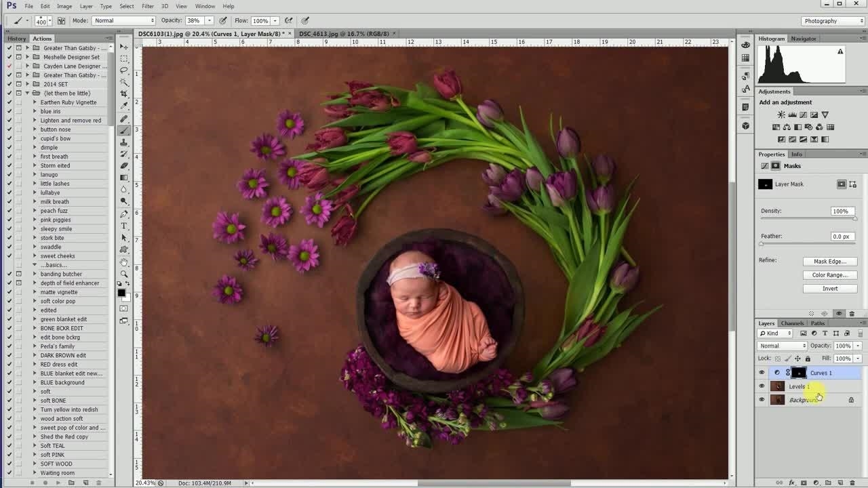
Task: Click the Feather value input field
Action: click(841, 237)
